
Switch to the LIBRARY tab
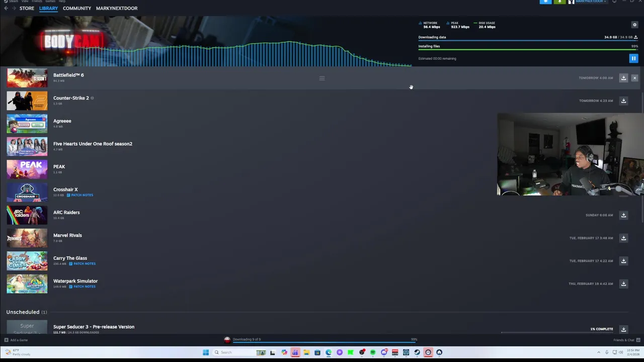[x=48, y=9]
